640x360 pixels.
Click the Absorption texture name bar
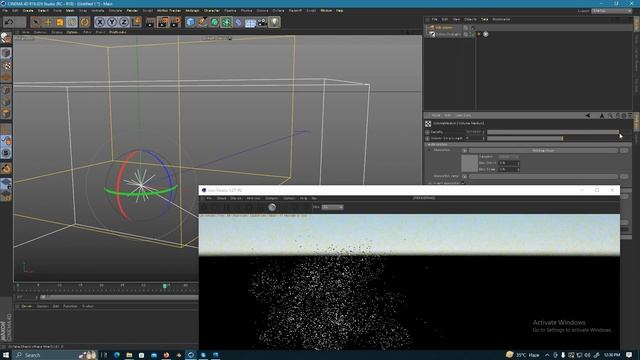[x=543, y=151]
